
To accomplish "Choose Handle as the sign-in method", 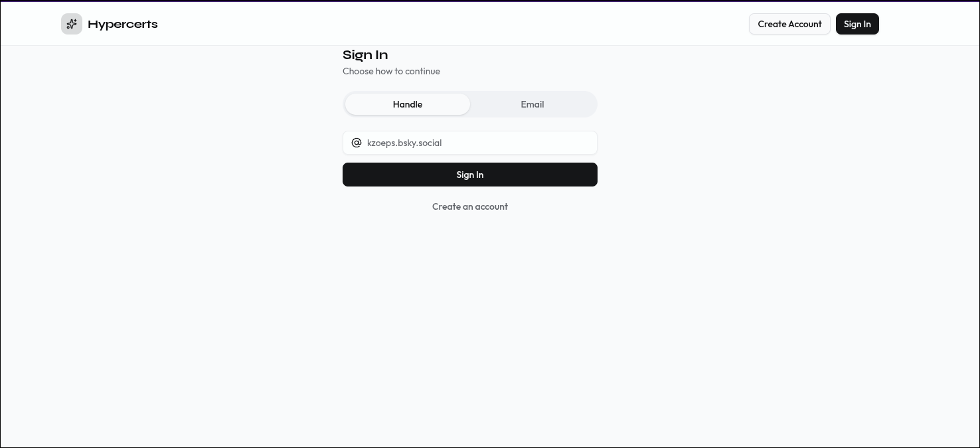I will point(408,104).
